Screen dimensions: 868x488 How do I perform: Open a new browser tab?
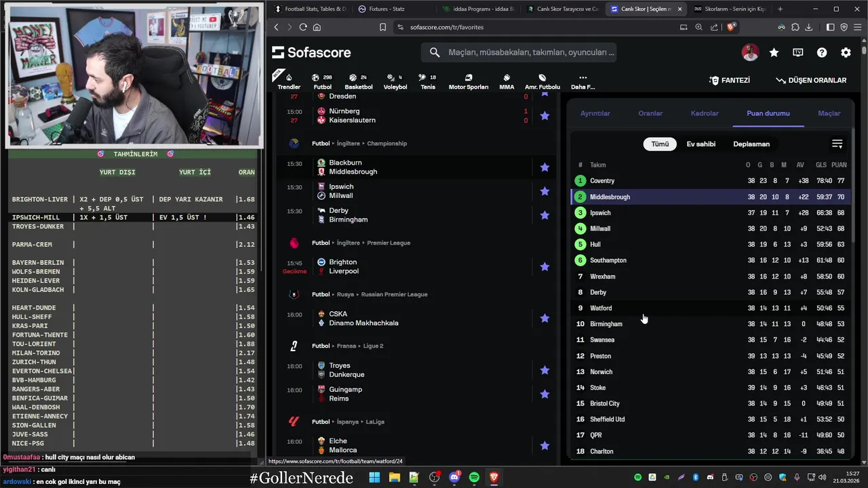click(x=780, y=9)
